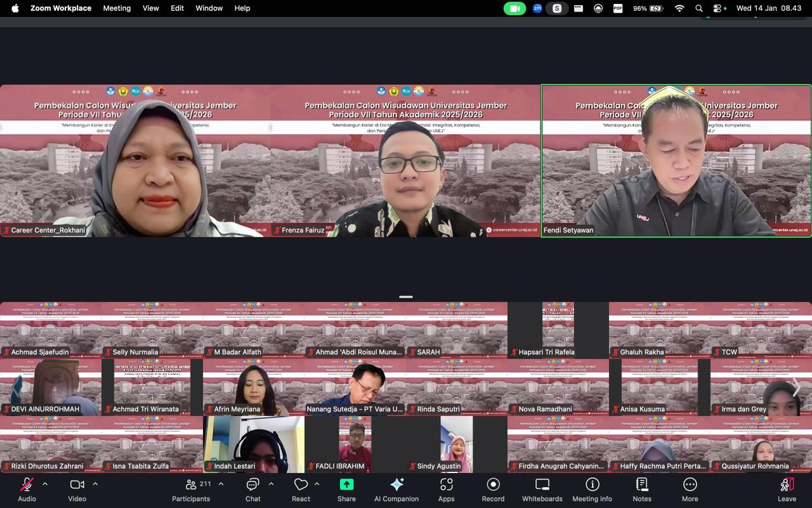
Task: Open the Notes tool
Action: point(642,489)
